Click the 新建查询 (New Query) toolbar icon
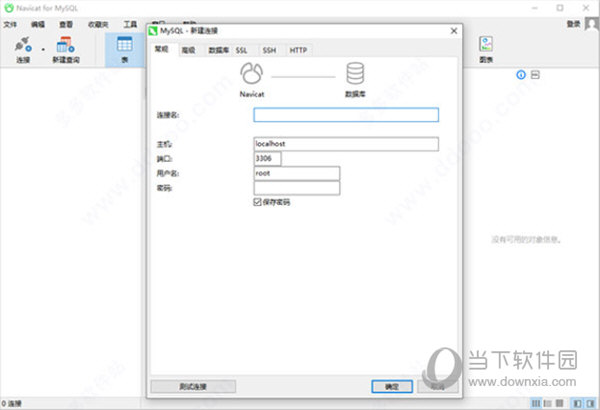 pos(66,49)
